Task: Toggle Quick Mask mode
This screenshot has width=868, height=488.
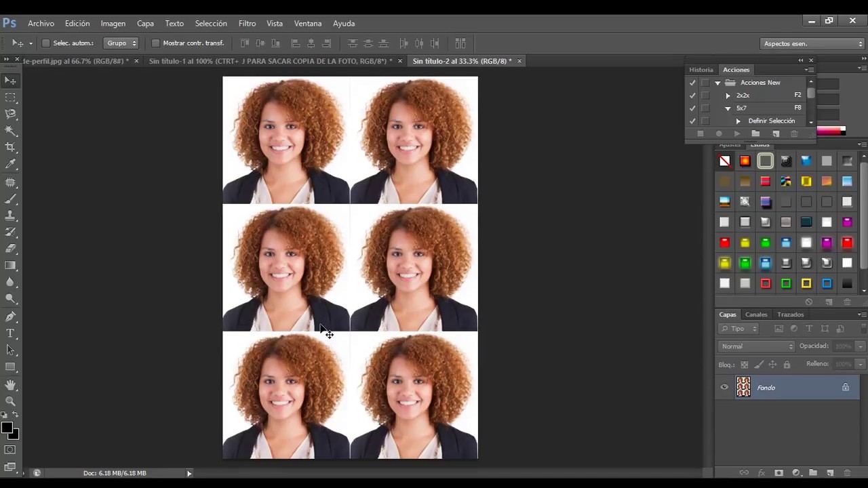Action: 10,449
